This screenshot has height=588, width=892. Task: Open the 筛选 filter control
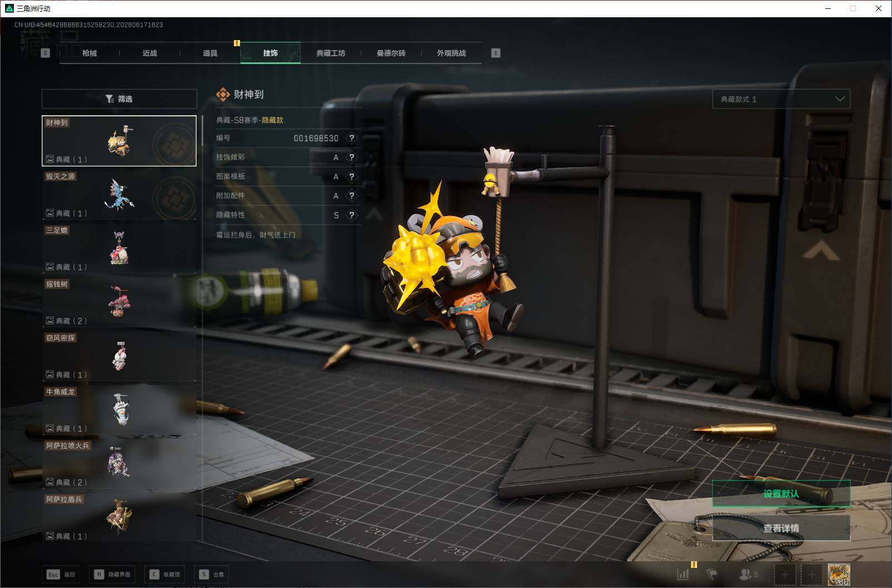tap(119, 99)
